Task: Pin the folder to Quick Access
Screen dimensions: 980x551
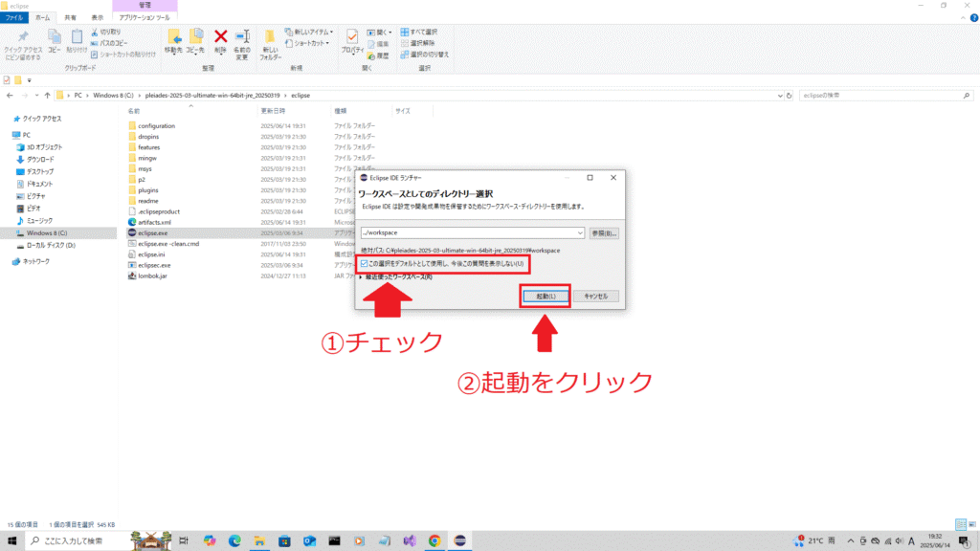Action: point(23,45)
